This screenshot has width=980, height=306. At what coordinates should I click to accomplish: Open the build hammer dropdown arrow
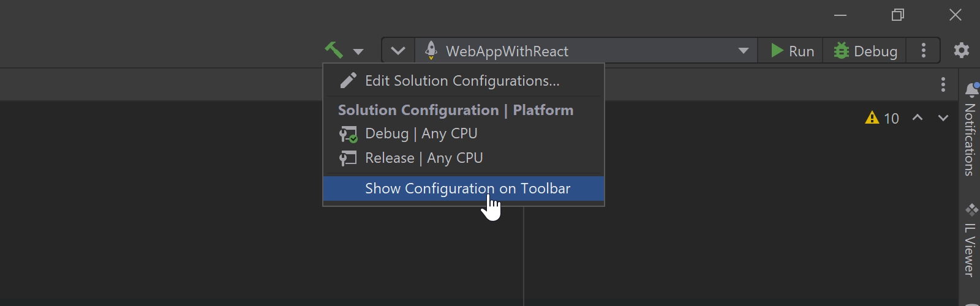pyautogui.click(x=358, y=51)
